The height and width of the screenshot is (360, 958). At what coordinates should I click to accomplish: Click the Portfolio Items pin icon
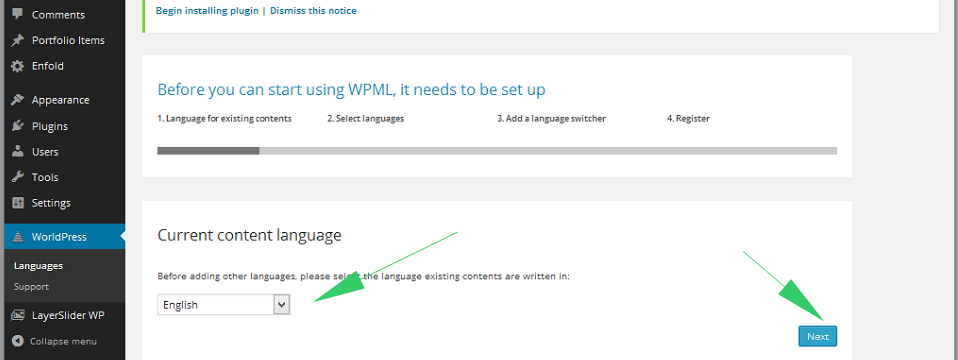[18, 40]
